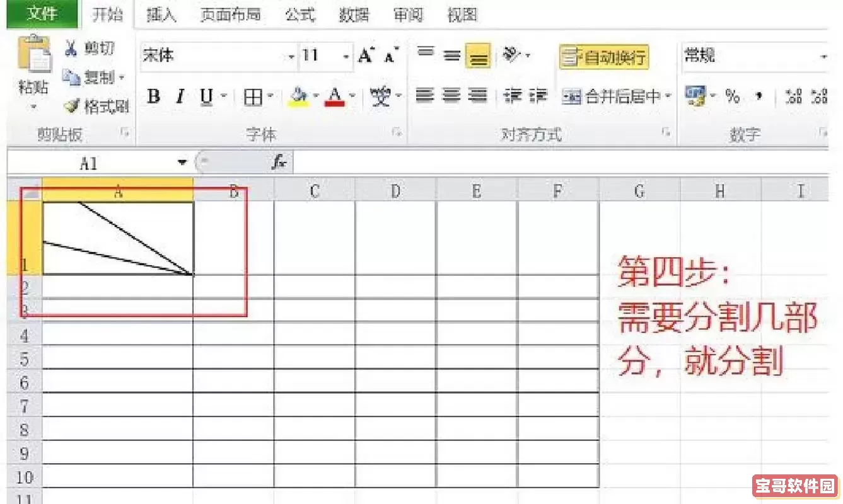The image size is (843, 504).
Task: Select column H header
Action: pyautogui.click(x=721, y=191)
